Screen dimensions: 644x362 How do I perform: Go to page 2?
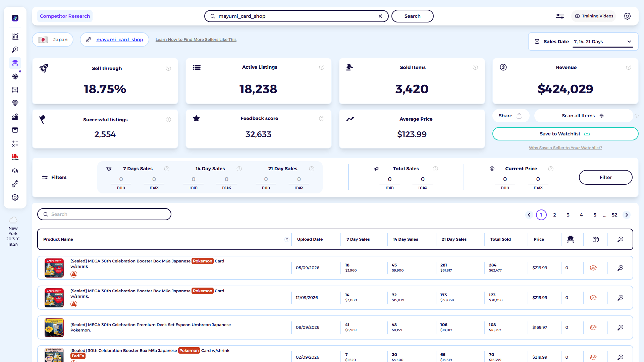coord(555,215)
